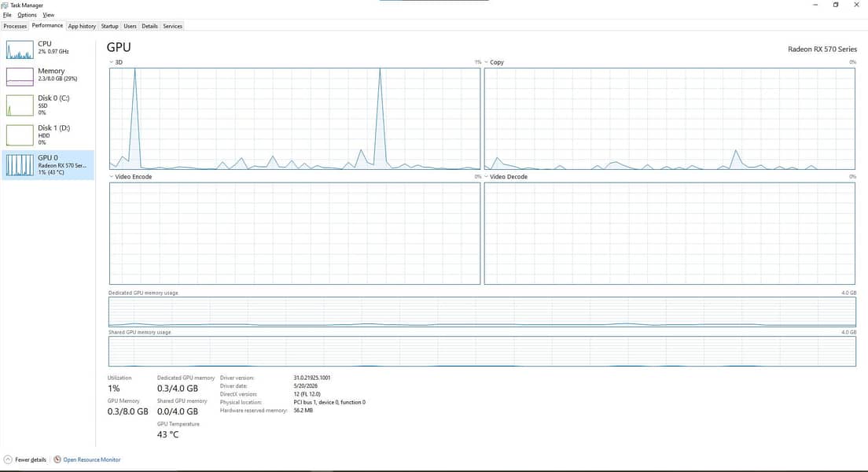868x472 pixels.
Task: Open the Options menu
Action: pos(27,15)
